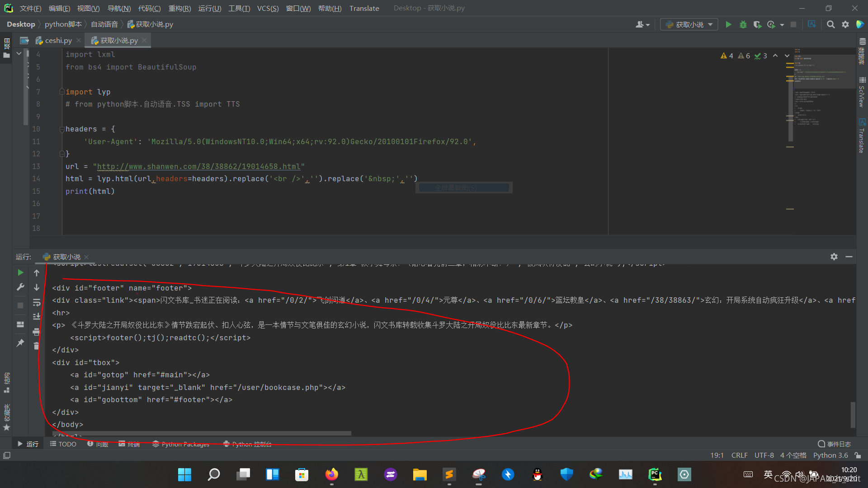Select Python 3.6 interpreter in status bar

(830, 455)
